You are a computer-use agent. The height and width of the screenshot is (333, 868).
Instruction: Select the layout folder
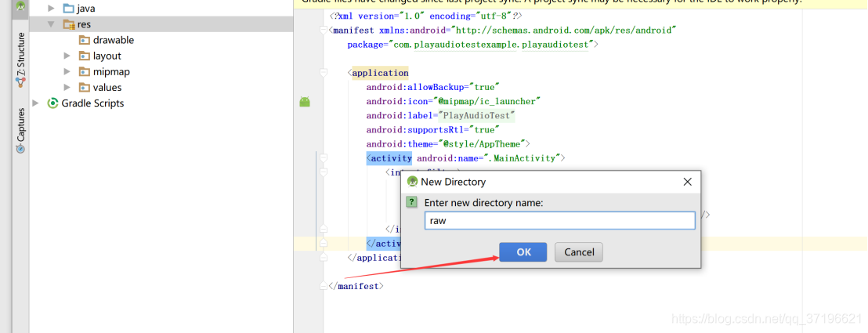(107, 56)
